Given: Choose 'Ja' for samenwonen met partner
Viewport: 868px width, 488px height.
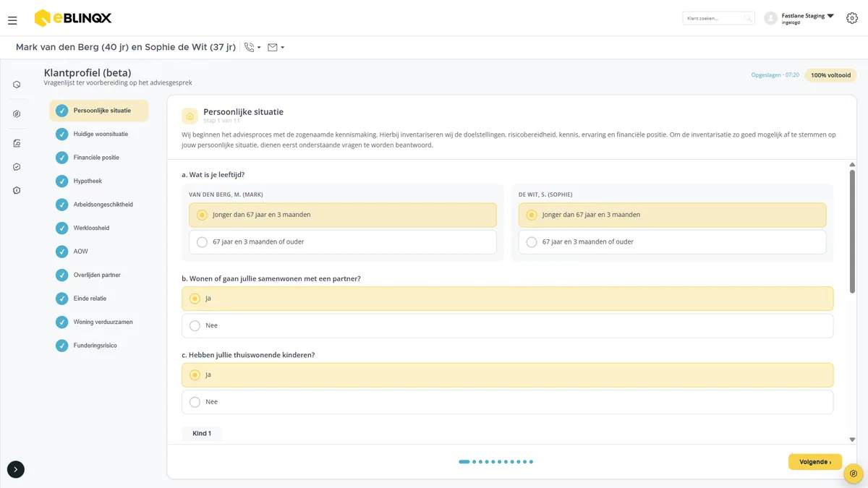Looking at the screenshot, I should tap(507, 299).
